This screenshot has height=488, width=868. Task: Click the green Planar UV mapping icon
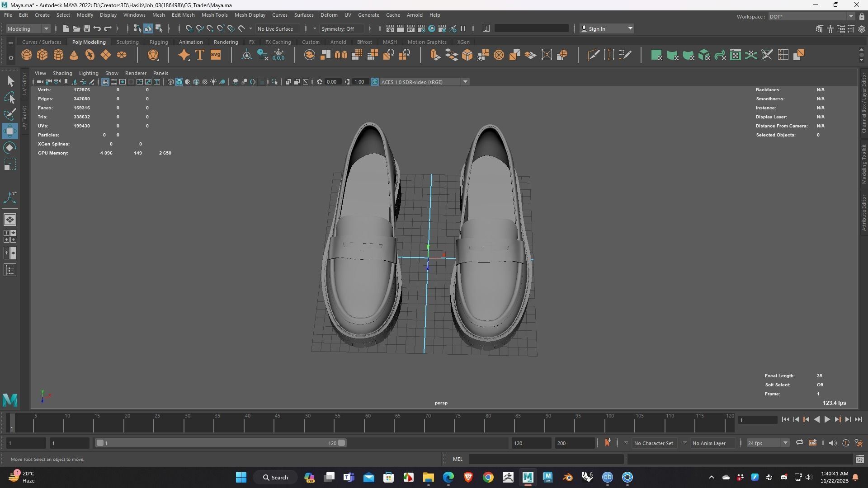[x=656, y=55]
